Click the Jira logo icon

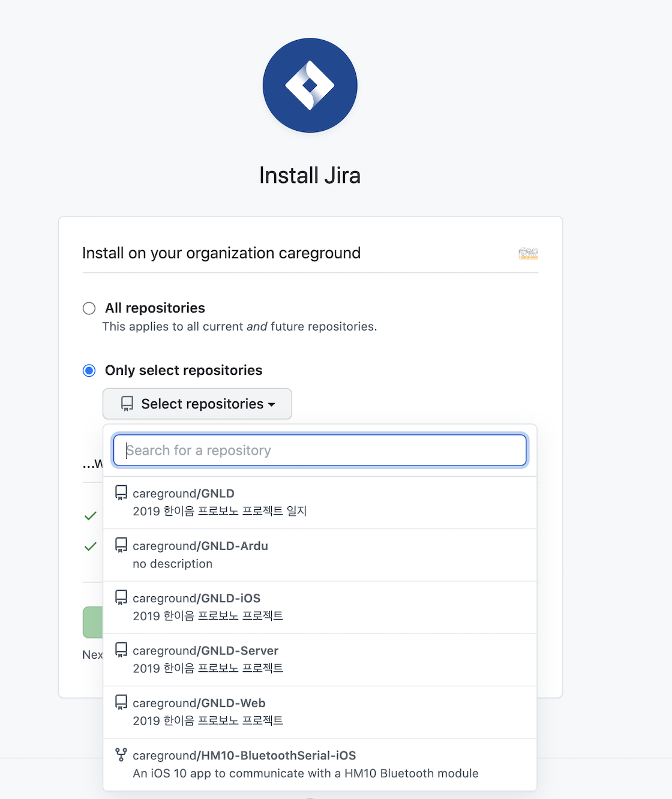(310, 85)
